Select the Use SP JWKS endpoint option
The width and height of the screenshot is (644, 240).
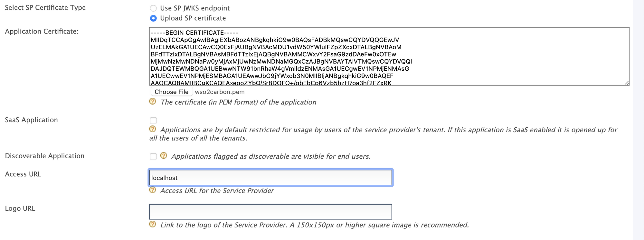click(x=154, y=8)
